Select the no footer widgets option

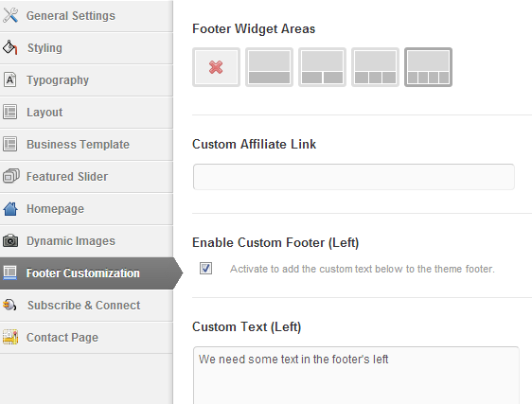[216, 67]
